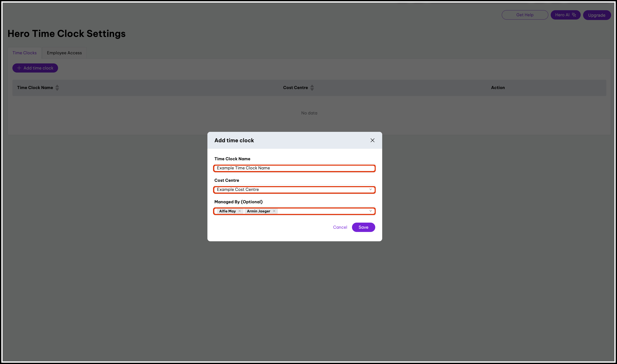Image resolution: width=617 pixels, height=364 pixels.
Task: Sort by Cost Centre column
Action: 312,88
